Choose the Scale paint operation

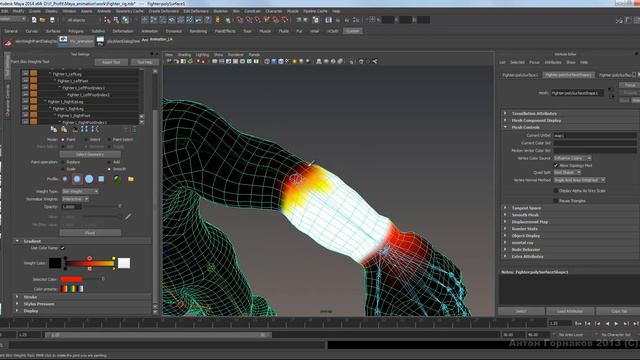point(63,169)
